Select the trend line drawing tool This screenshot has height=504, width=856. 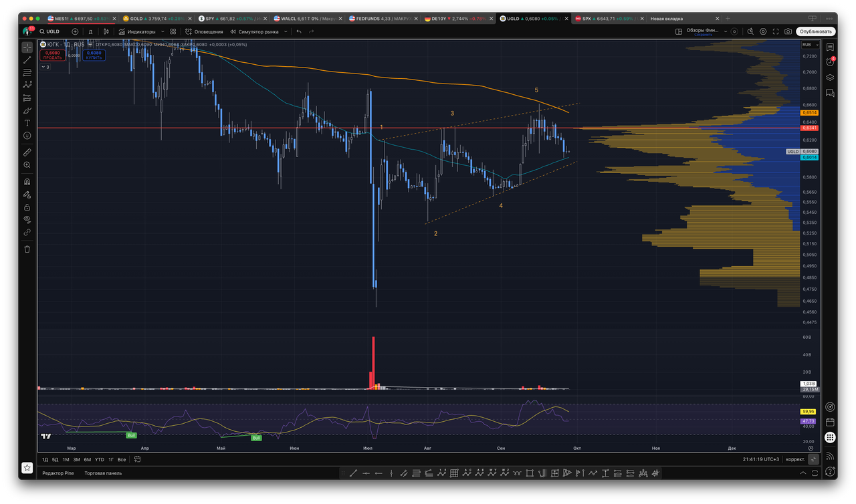27,60
